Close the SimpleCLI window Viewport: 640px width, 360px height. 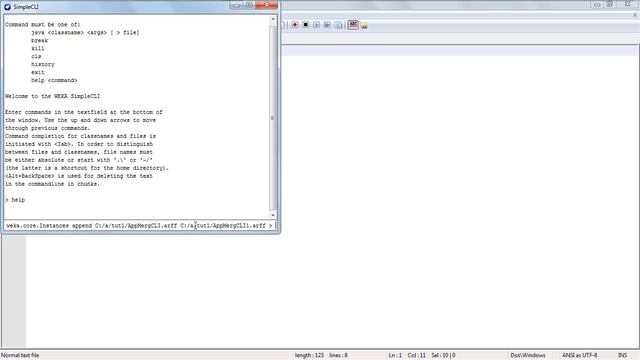tap(267, 5)
